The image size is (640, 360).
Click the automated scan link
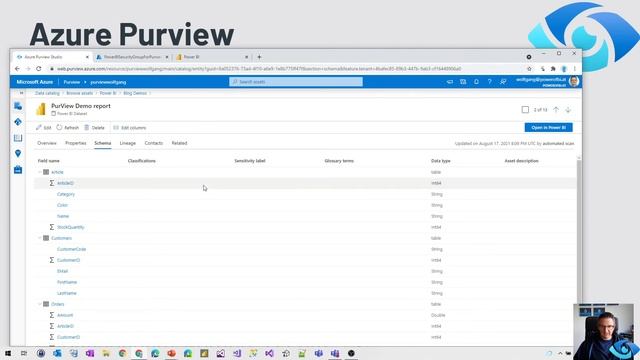click(558, 144)
